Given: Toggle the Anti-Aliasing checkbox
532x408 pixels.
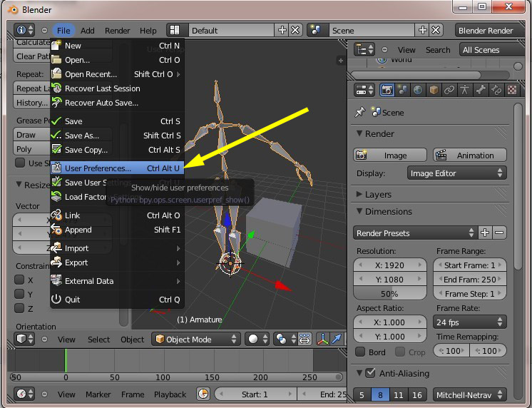Looking at the screenshot, I should [x=371, y=373].
